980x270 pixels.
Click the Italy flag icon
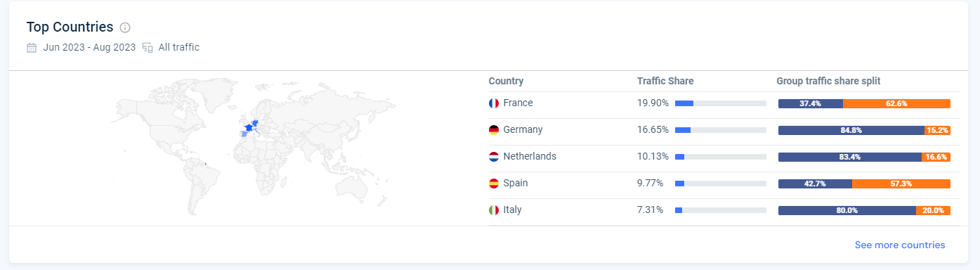pos(494,210)
